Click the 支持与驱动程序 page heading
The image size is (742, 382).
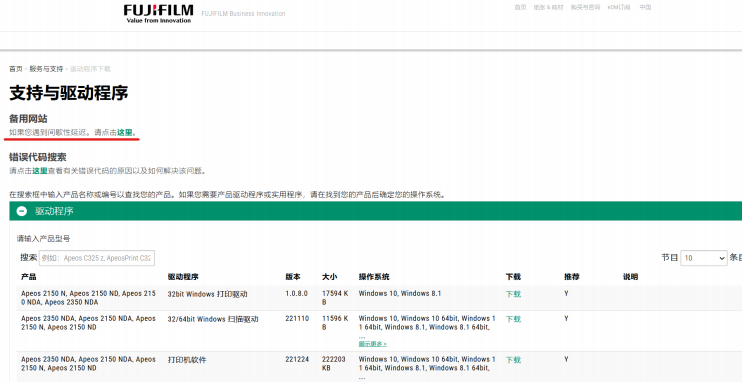tap(69, 93)
